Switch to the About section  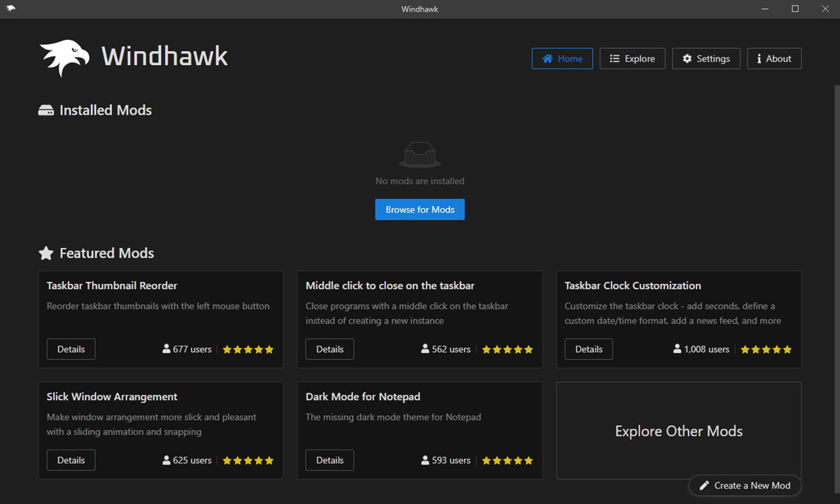click(x=774, y=58)
